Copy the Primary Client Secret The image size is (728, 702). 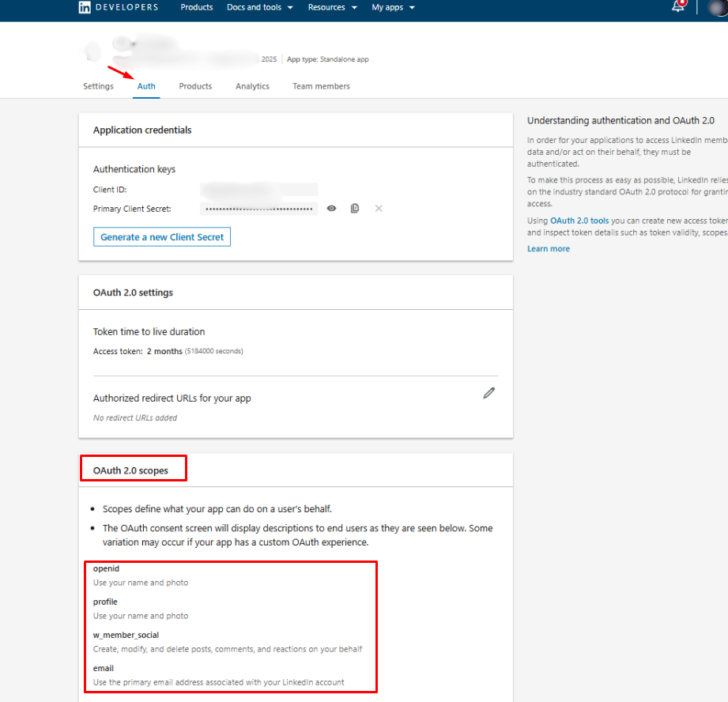[x=355, y=208]
